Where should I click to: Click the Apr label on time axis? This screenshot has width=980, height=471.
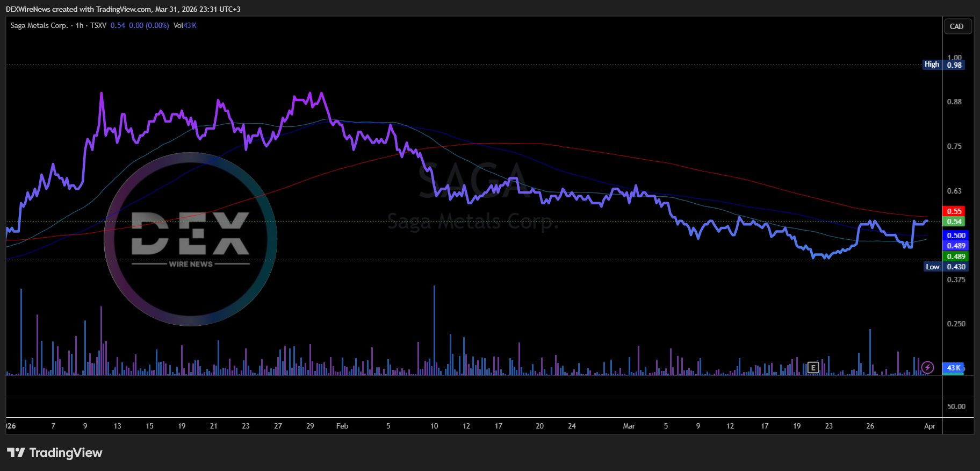coord(929,426)
